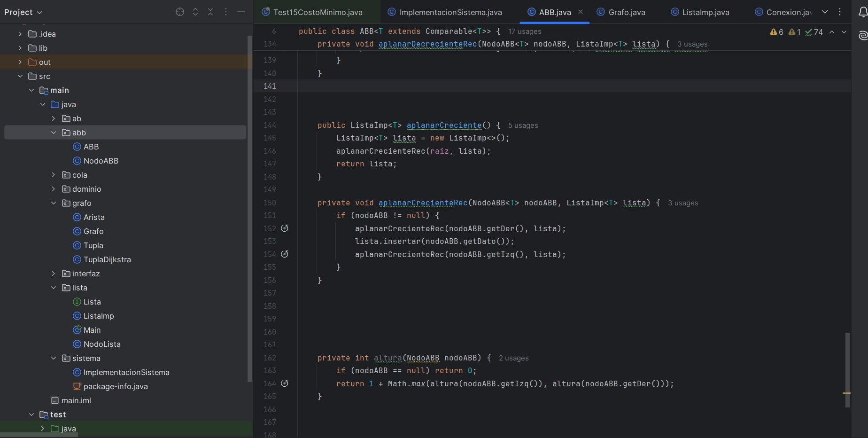This screenshot has height=438, width=868.
Task: Open the Project panel options menu
Action: tap(226, 12)
